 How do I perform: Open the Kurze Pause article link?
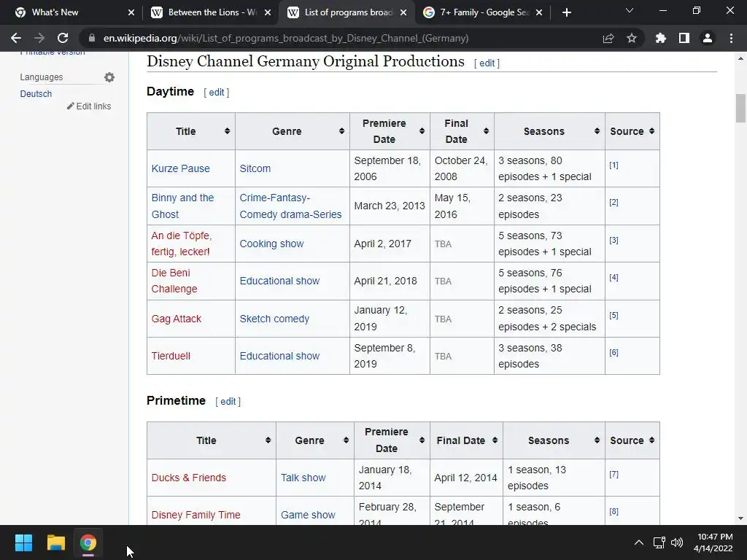181,168
